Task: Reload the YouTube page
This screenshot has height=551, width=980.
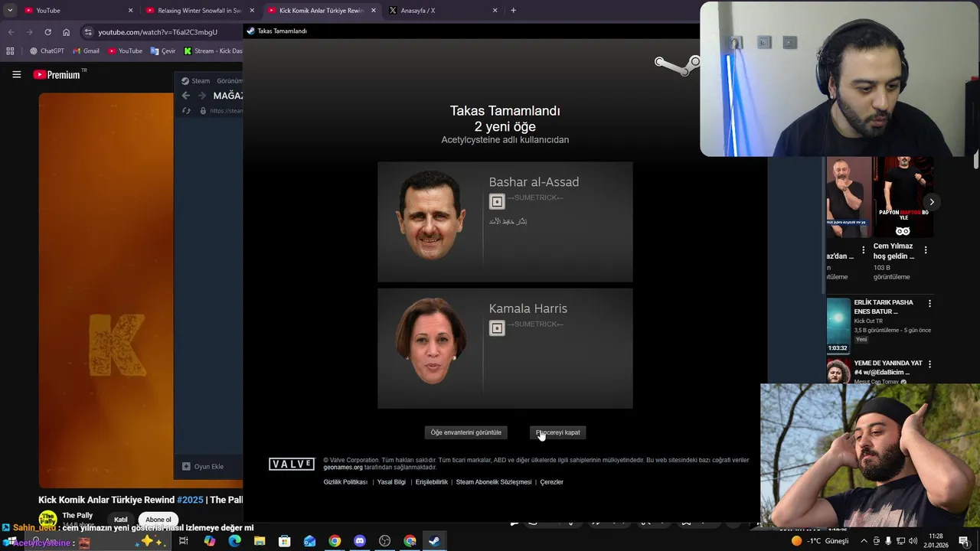Action: click(x=47, y=32)
